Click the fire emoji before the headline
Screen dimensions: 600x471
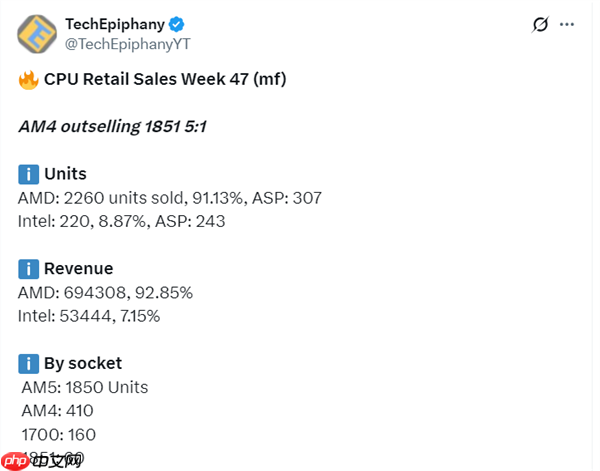point(28,79)
